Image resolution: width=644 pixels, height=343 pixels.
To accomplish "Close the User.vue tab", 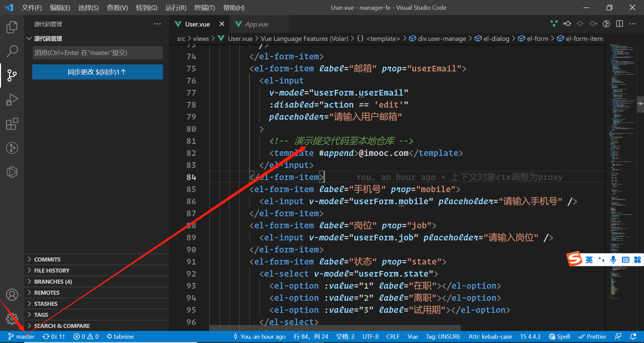I will 222,24.
